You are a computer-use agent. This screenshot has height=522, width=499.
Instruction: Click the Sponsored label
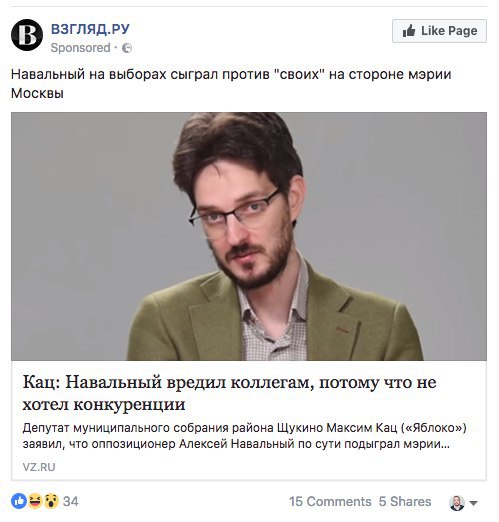point(80,48)
